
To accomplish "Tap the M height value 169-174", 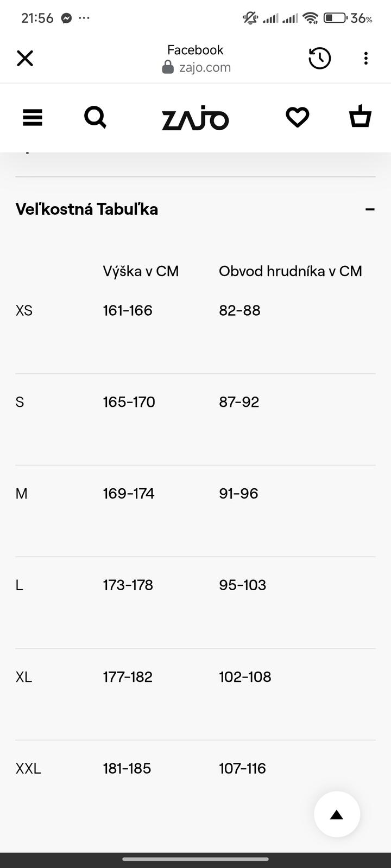I will pyautogui.click(x=129, y=494).
